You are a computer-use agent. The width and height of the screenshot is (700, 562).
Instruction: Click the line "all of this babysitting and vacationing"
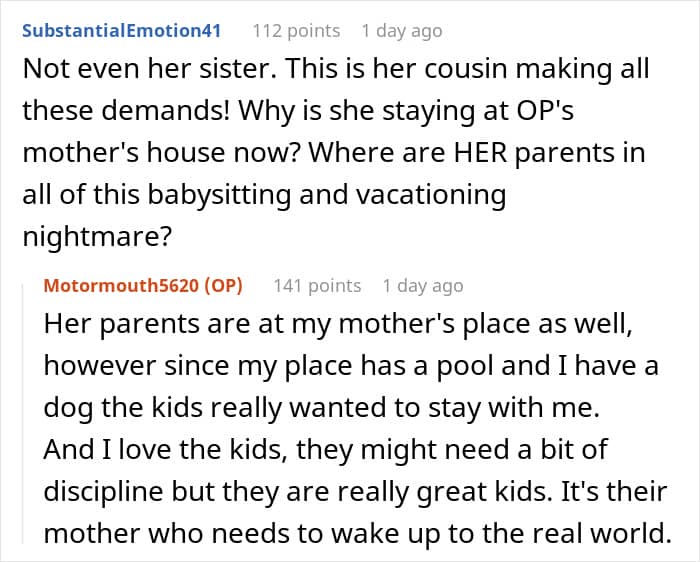(264, 194)
